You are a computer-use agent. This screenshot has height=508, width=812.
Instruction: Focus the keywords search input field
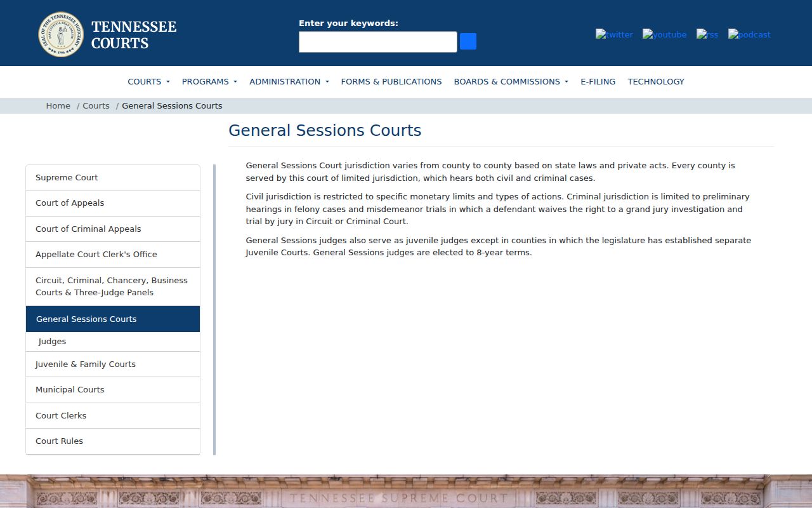click(x=378, y=42)
